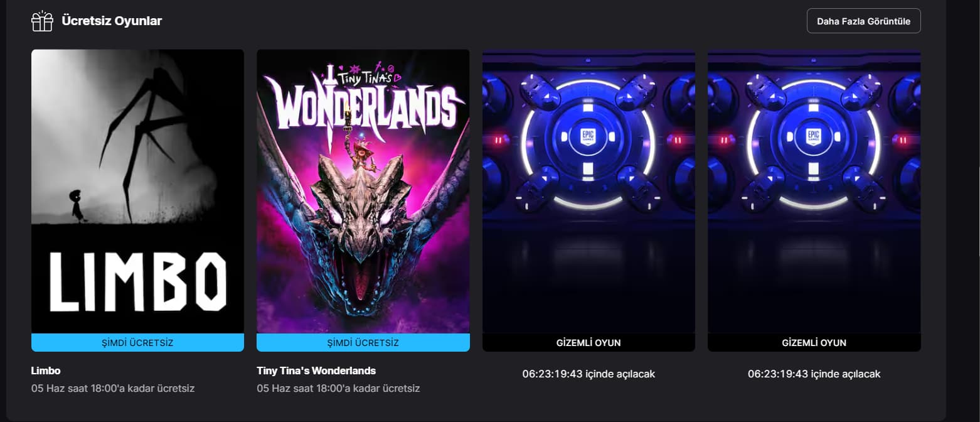Click the gift box icon beside Ücretsiz Oyunlar
Viewport: 980px width, 422px height.
point(42,21)
